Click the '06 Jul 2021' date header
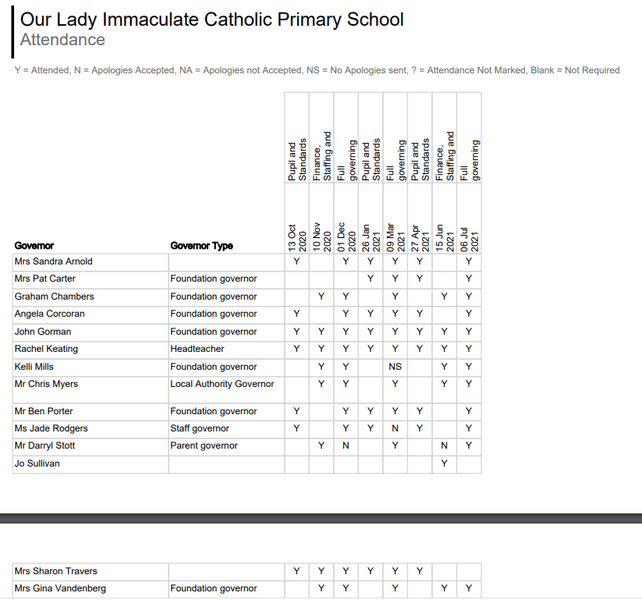Viewport: 642px width, 600px height. pyautogui.click(x=469, y=239)
